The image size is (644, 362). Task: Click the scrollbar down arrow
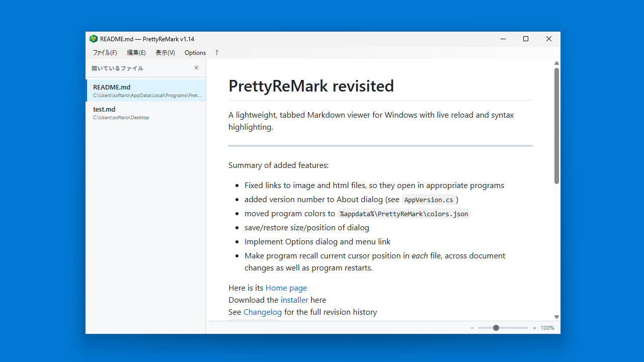pos(556,317)
